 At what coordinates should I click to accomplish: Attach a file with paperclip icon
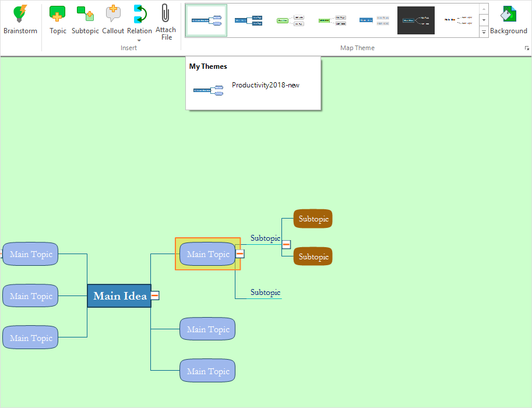click(x=165, y=14)
